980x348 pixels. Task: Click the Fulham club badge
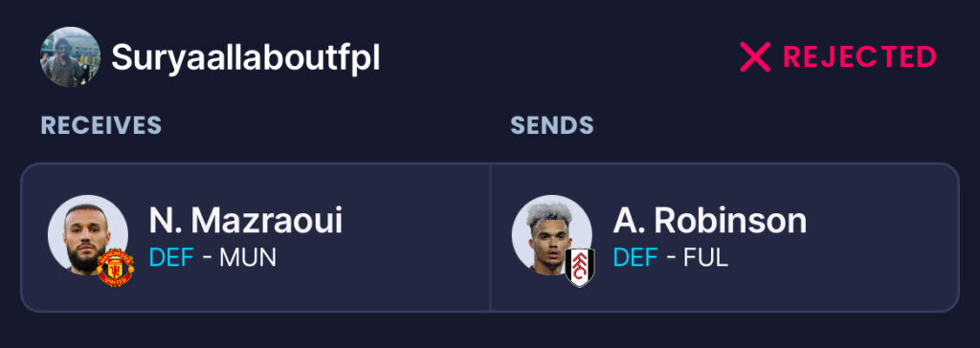click(x=579, y=268)
